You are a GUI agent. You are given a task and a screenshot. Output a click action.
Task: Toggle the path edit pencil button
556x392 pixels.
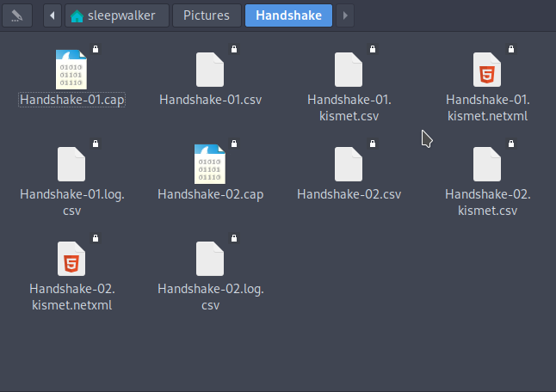19,15
